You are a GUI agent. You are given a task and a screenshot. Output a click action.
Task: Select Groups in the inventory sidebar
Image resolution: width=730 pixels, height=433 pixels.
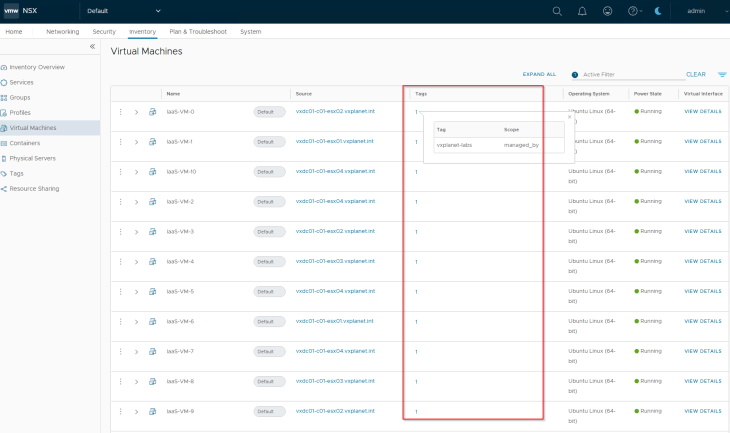(20, 97)
